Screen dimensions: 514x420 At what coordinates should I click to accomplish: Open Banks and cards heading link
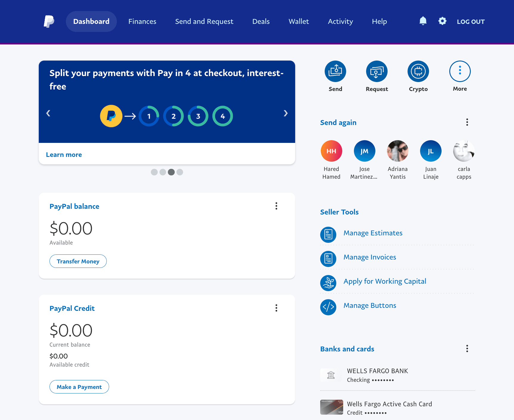pos(347,349)
